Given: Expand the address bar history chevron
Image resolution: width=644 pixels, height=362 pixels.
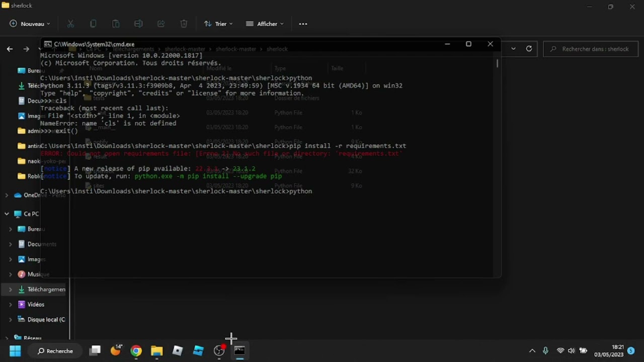Looking at the screenshot, I should point(513,49).
